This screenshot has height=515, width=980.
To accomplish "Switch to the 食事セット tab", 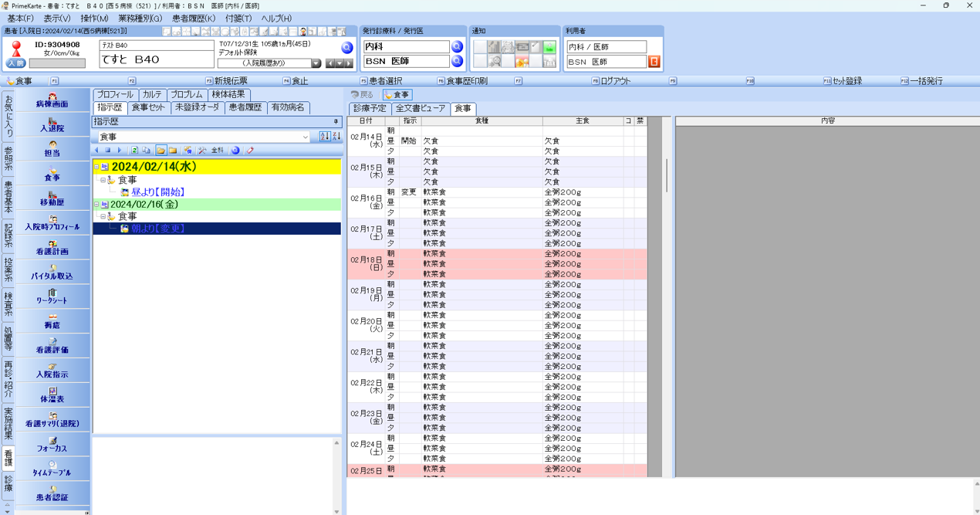I will (148, 108).
